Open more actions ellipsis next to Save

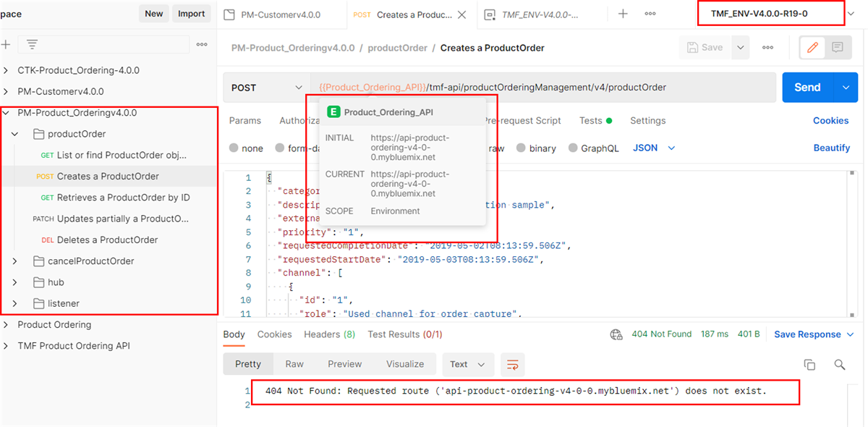coord(766,47)
